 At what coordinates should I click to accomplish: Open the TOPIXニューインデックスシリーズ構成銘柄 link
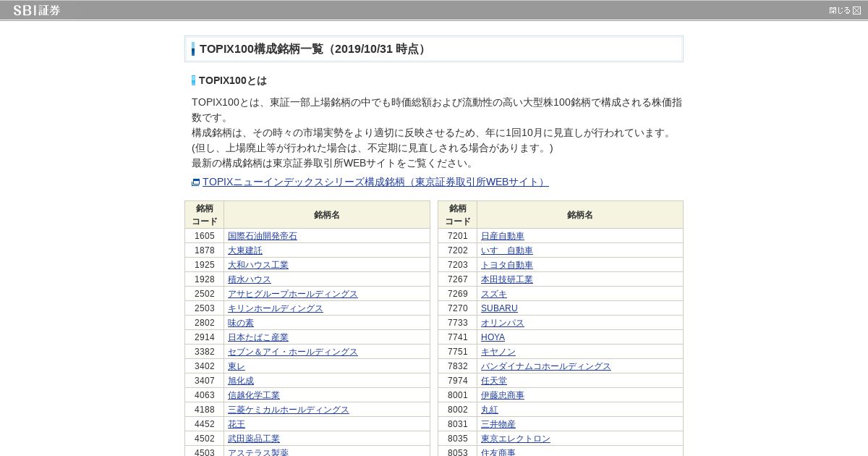point(375,182)
